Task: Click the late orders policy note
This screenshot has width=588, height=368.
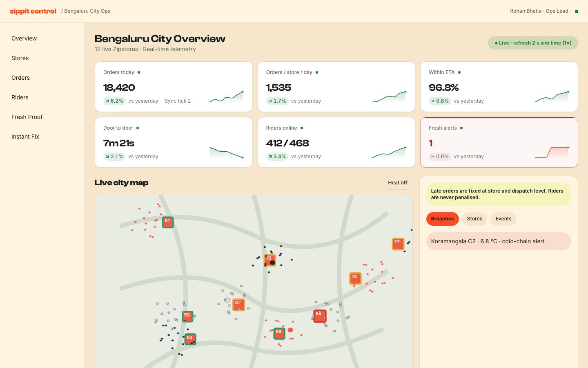Action: [x=499, y=194]
